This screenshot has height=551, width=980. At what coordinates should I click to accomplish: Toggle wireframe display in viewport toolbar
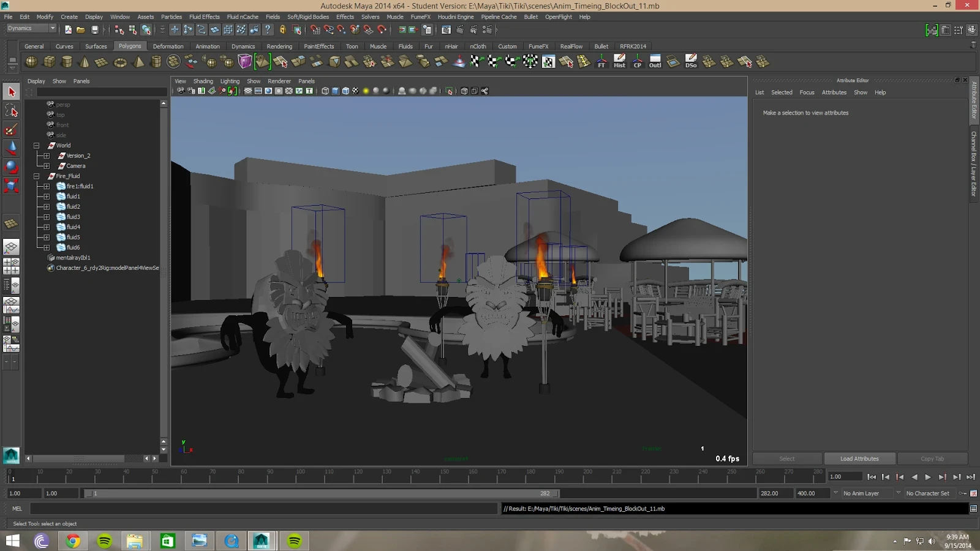tap(325, 91)
